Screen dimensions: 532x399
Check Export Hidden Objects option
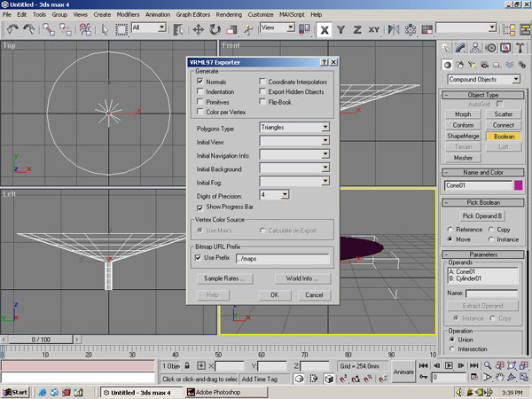[262, 91]
